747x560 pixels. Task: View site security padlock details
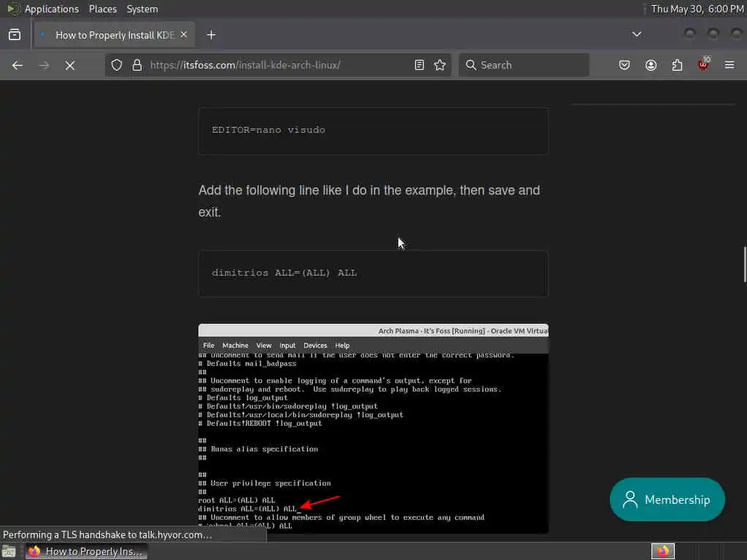coord(137,65)
